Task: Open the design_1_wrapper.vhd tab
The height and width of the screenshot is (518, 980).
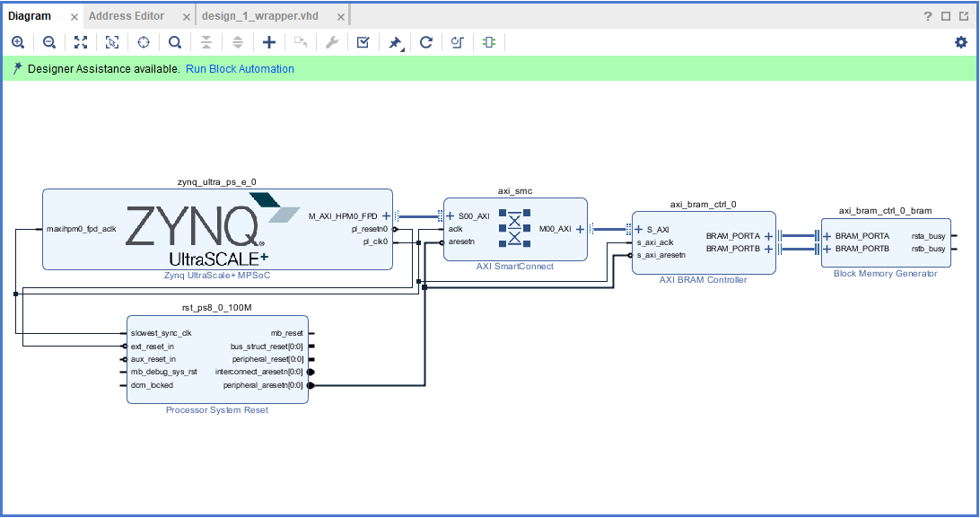Action: click(259, 16)
